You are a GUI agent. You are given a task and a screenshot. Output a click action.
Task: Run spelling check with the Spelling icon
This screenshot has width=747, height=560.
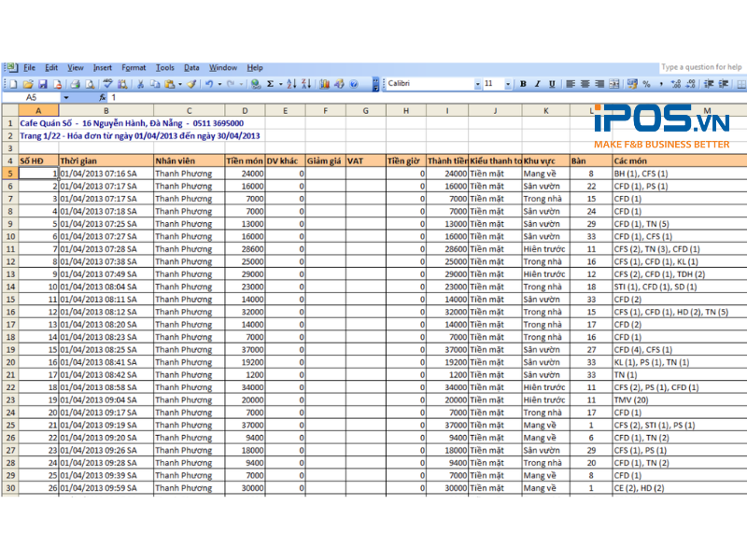pyautogui.click(x=107, y=84)
